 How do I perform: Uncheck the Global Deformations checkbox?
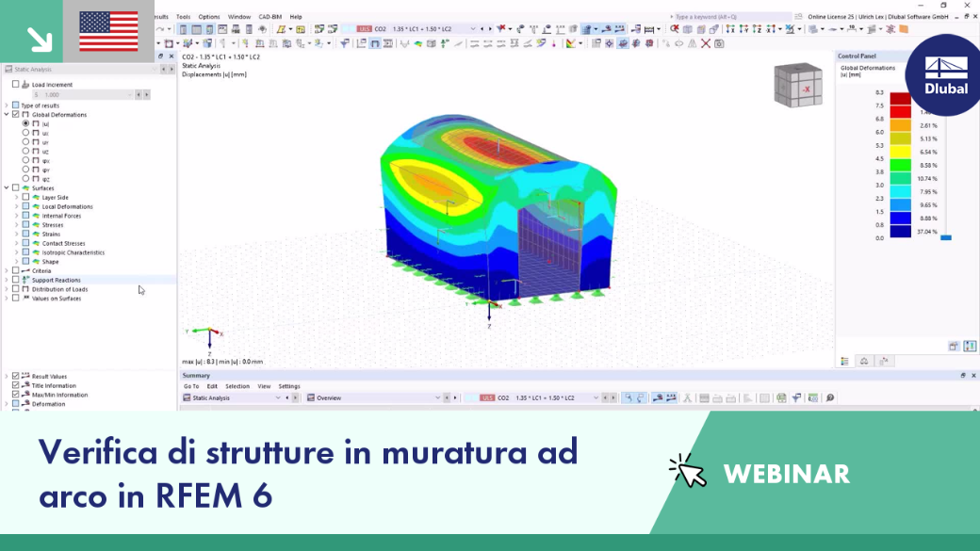[x=16, y=114]
